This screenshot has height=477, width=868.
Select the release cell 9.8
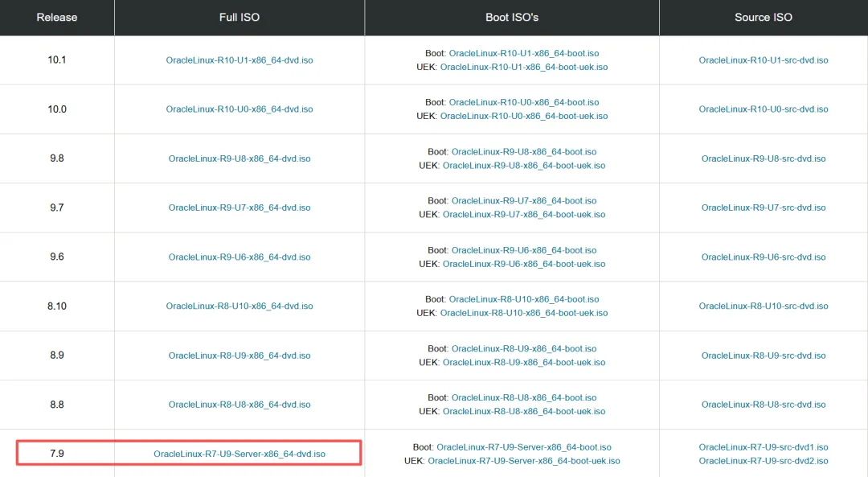[x=57, y=158]
